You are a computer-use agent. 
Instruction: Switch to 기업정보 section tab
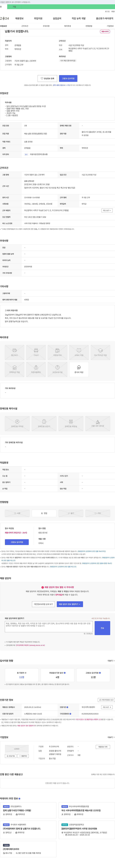pos(110,26)
